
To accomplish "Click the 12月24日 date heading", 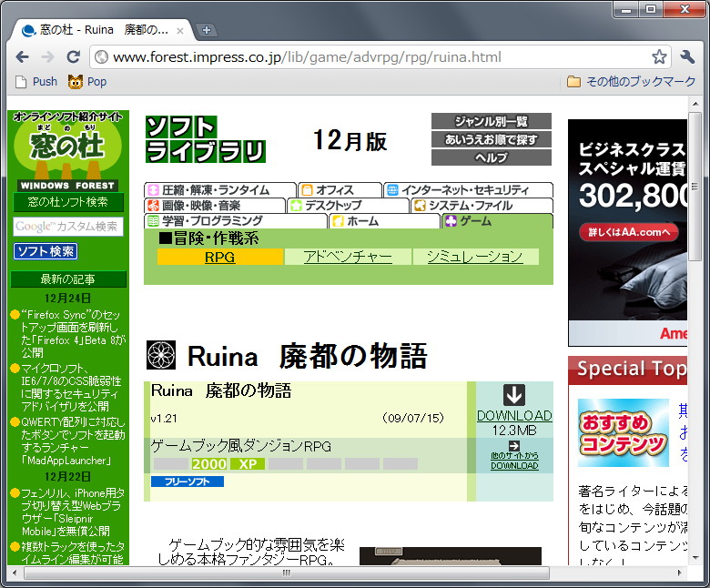I will pos(68,298).
